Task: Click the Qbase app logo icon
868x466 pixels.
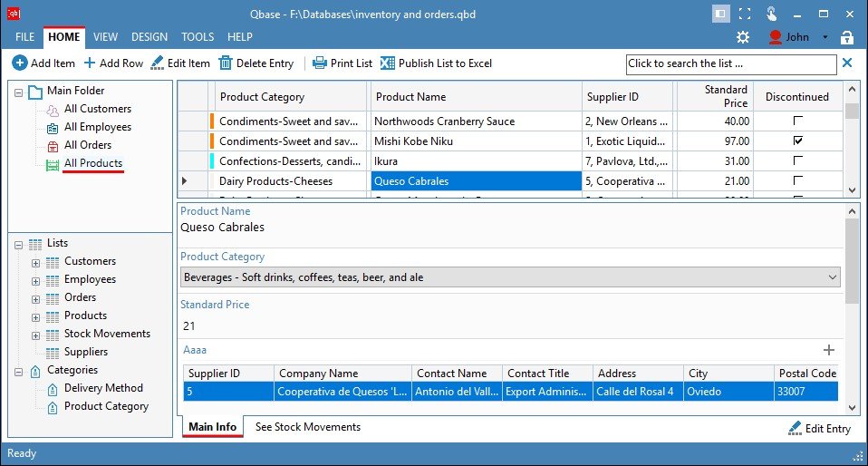Action: pyautogui.click(x=14, y=14)
